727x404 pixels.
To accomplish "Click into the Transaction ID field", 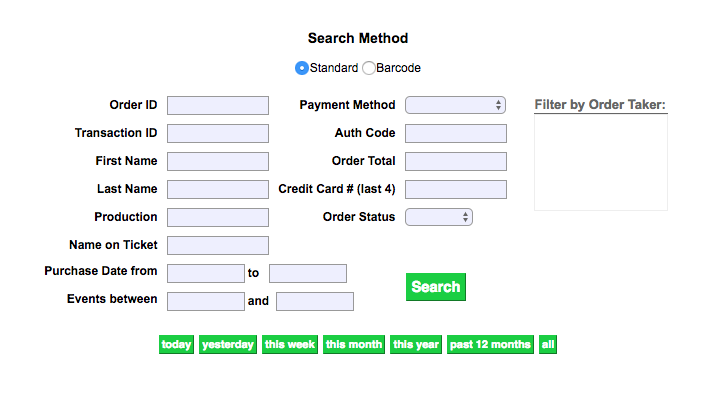I will 218,133.
